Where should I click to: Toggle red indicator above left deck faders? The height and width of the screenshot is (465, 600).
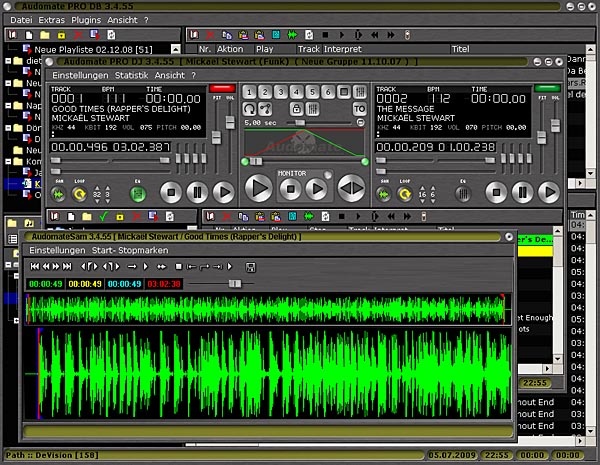click(222, 89)
